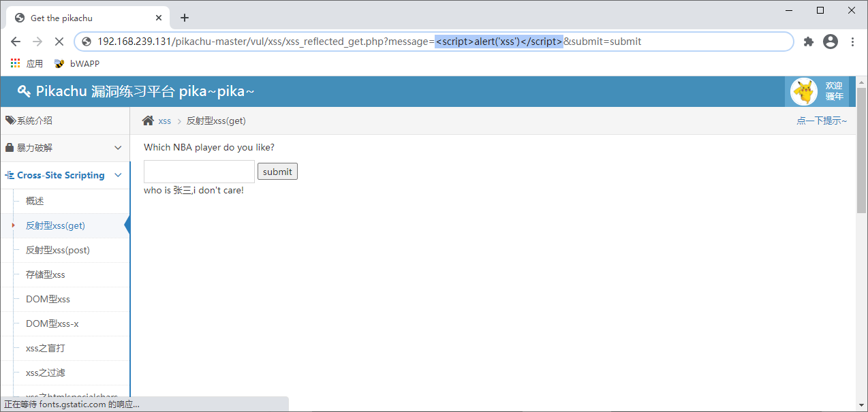
Task: Open the 点一下提示~ hint link
Action: point(822,121)
